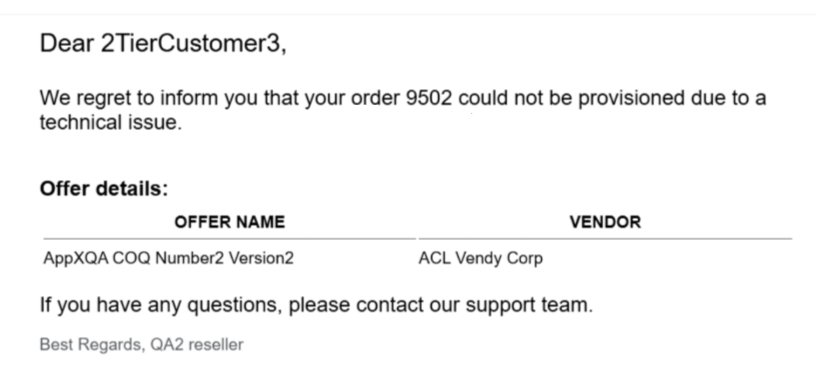This screenshot has height=391, width=816.
Task: Click the divider line under OFFER NAME
Action: click(x=230, y=239)
